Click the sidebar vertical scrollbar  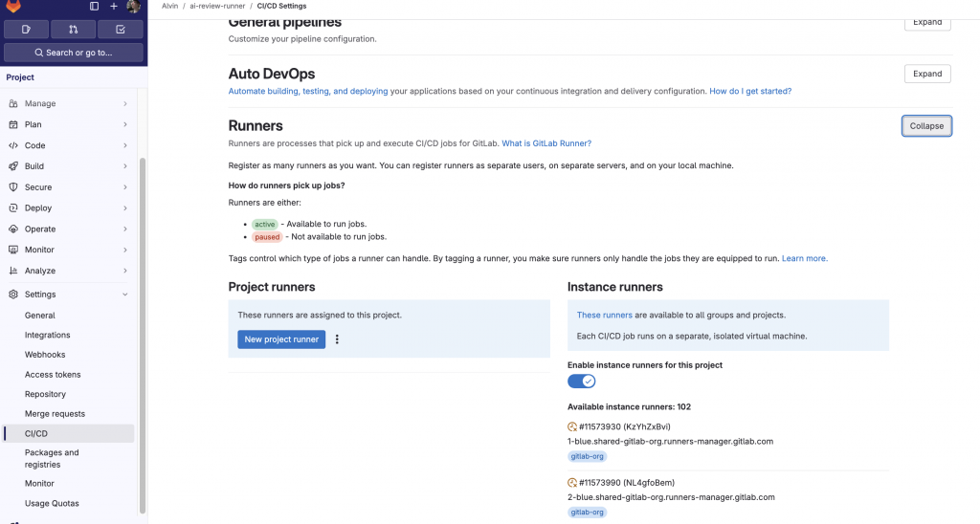(143, 334)
